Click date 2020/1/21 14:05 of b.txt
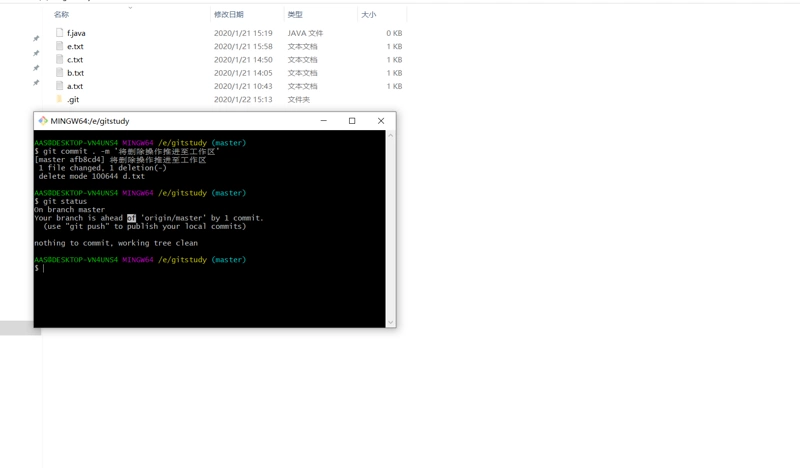The height and width of the screenshot is (468, 800). 243,73
